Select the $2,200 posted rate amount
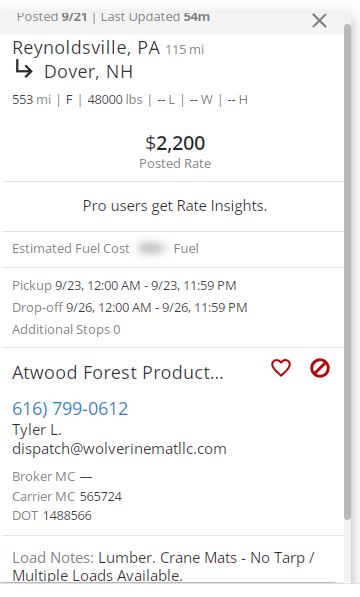 pyautogui.click(x=175, y=143)
